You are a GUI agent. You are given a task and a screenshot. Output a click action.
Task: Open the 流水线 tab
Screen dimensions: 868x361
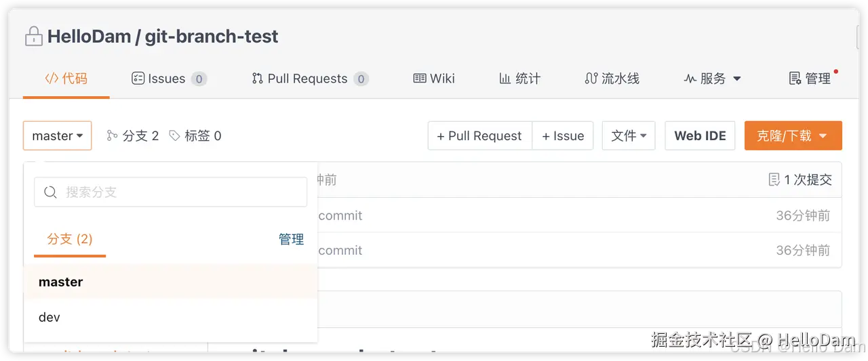pos(612,79)
